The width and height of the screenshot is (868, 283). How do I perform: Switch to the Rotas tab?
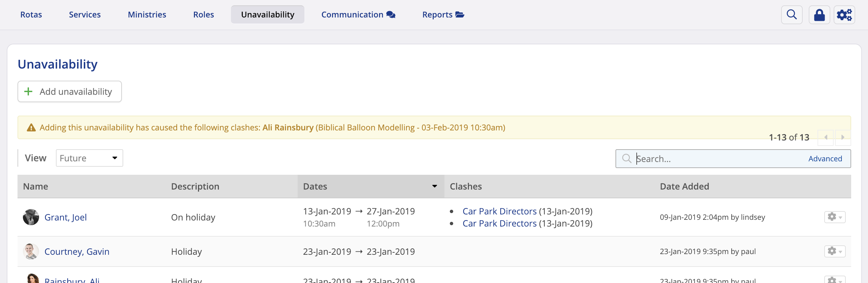[x=31, y=15]
